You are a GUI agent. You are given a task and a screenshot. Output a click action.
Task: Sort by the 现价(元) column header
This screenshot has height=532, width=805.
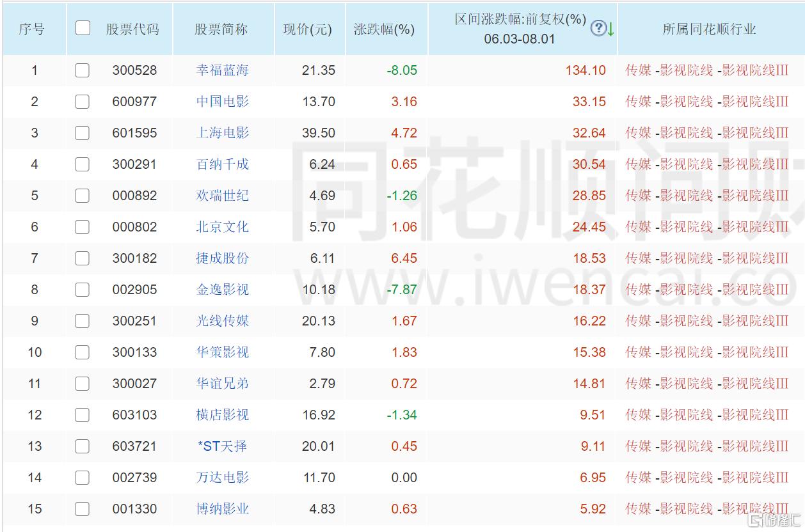click(x=308, y=29)
